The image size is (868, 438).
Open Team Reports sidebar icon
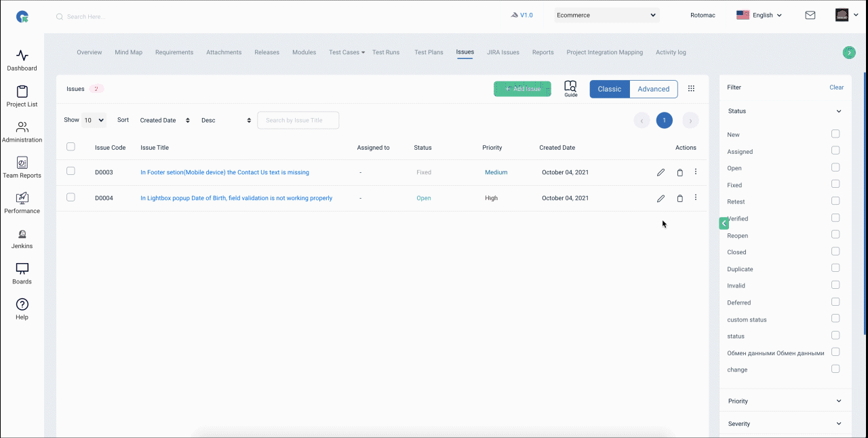pyautogui.click(x=22, y=163)
